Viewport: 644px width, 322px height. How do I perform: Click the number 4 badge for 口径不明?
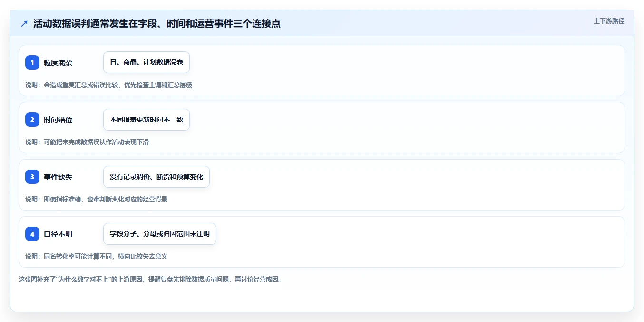(x=32, y=234)
